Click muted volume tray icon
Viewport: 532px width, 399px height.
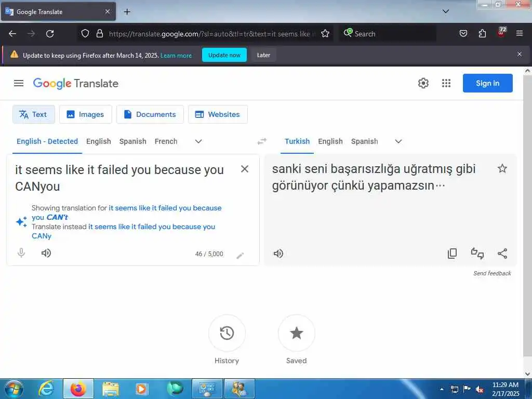coord(480,389)
